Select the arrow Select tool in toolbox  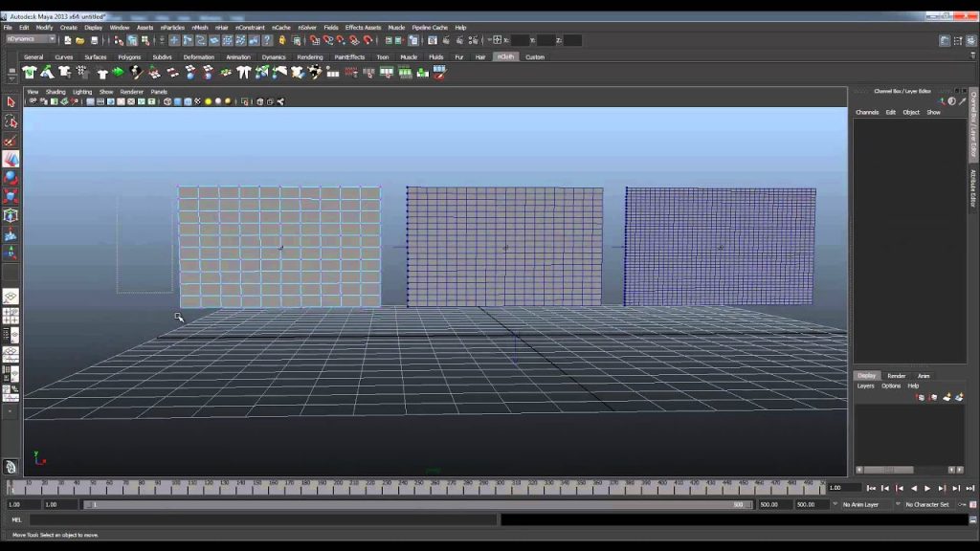pos(11,101)
